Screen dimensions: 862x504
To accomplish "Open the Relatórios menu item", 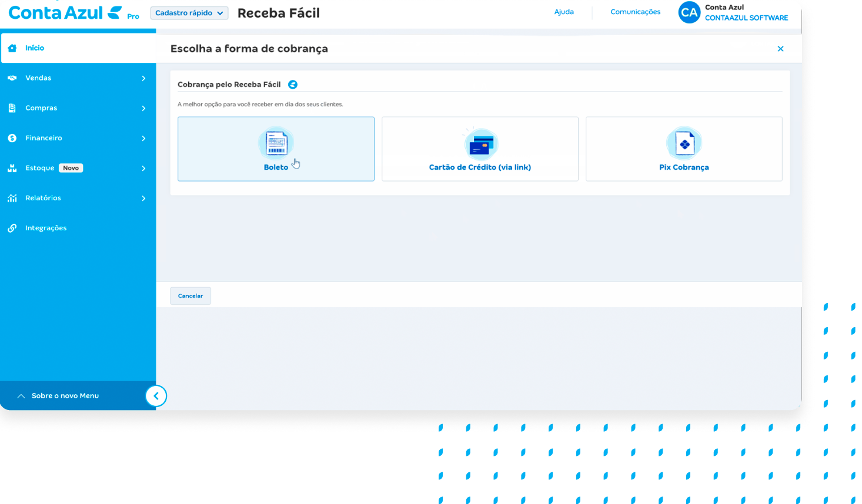I will click(x=78, y=198).
